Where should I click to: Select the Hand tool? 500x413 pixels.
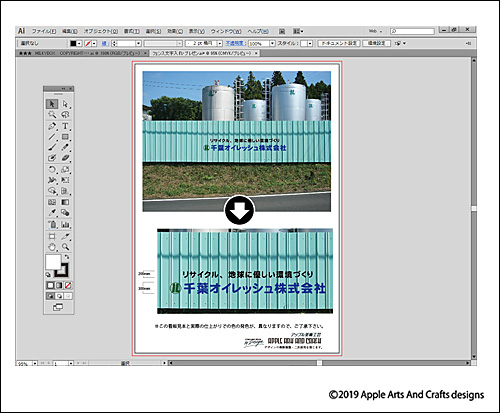[52, 247]
